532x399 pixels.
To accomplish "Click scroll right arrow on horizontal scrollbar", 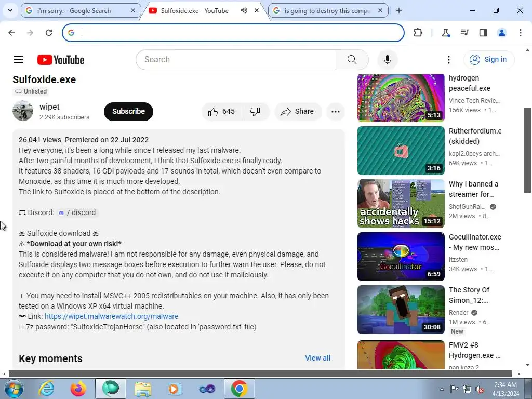I will [x=519, y=374].
